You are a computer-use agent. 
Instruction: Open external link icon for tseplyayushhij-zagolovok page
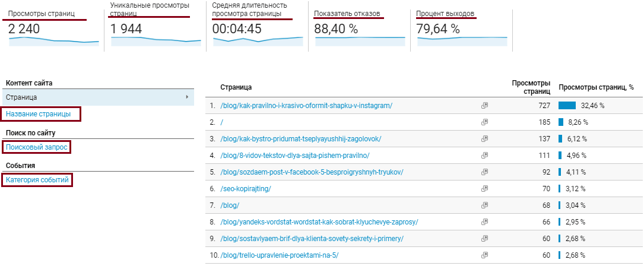[x=485, y=139]
